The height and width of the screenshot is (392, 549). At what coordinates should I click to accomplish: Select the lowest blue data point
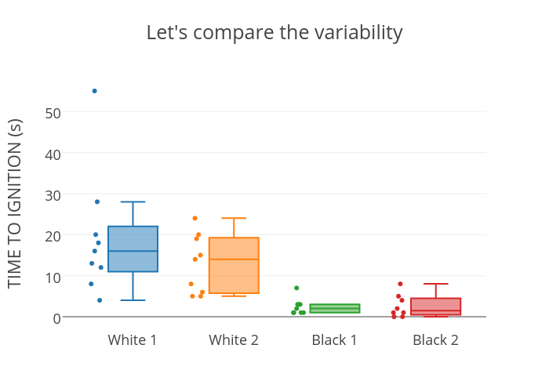100,300
